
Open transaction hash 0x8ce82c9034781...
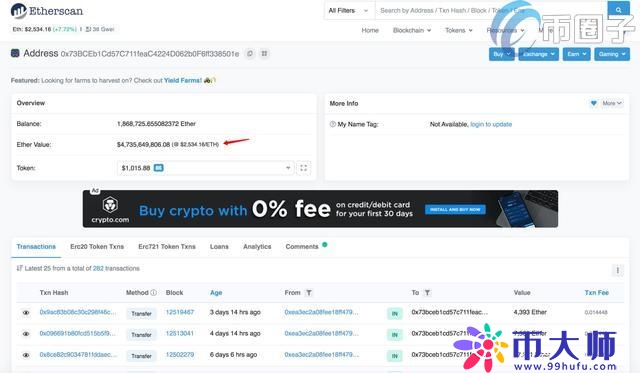78,355
